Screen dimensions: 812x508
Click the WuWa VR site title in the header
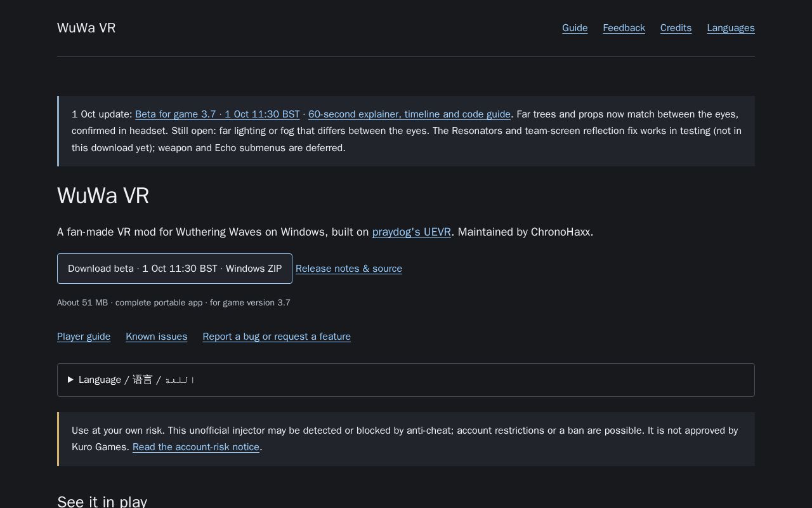(x=86, y=28)
